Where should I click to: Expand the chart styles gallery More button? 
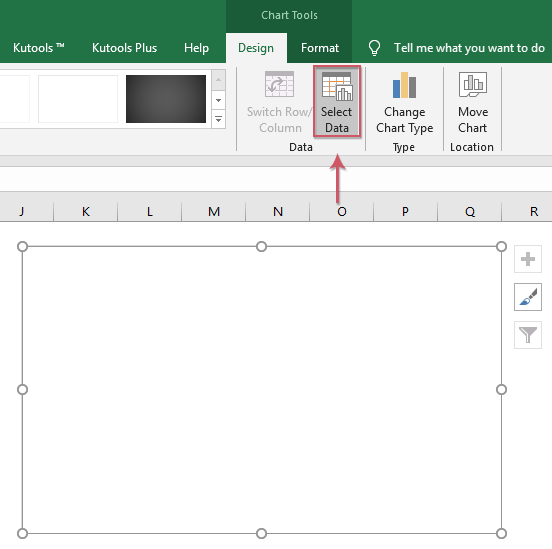(218, 120)
